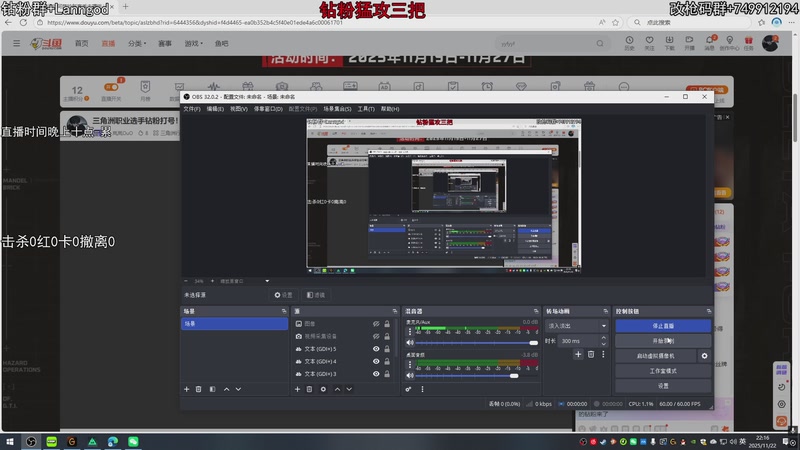The image size is (800, 450).
Task: Mute the desktop audio speaker icon
Action: (x=410, y=376)
